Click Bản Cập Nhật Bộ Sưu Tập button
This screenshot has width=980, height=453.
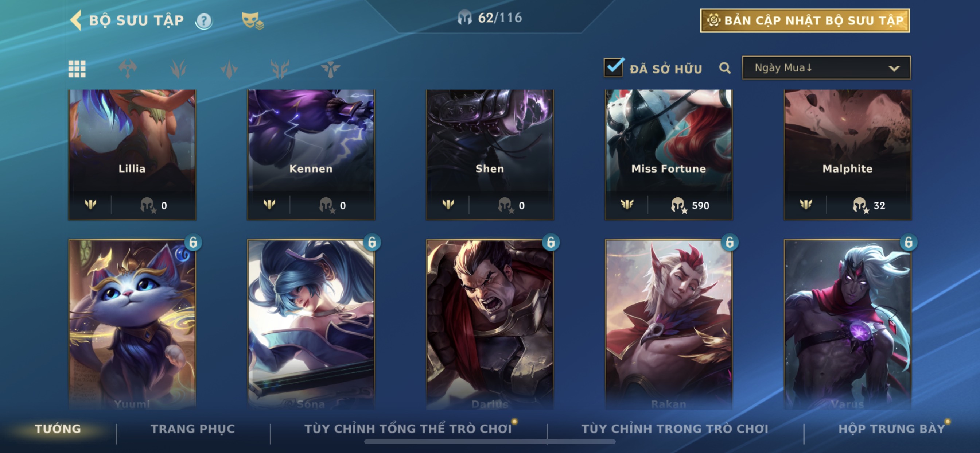coord(805,20)
